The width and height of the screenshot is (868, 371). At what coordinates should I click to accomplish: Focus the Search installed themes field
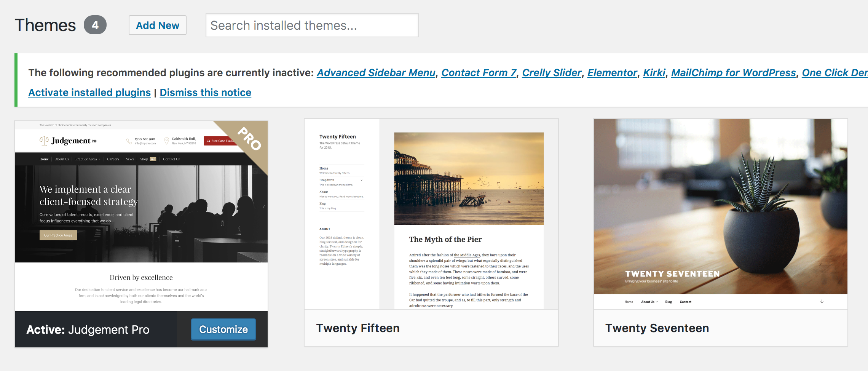click(x=312, y=25)
